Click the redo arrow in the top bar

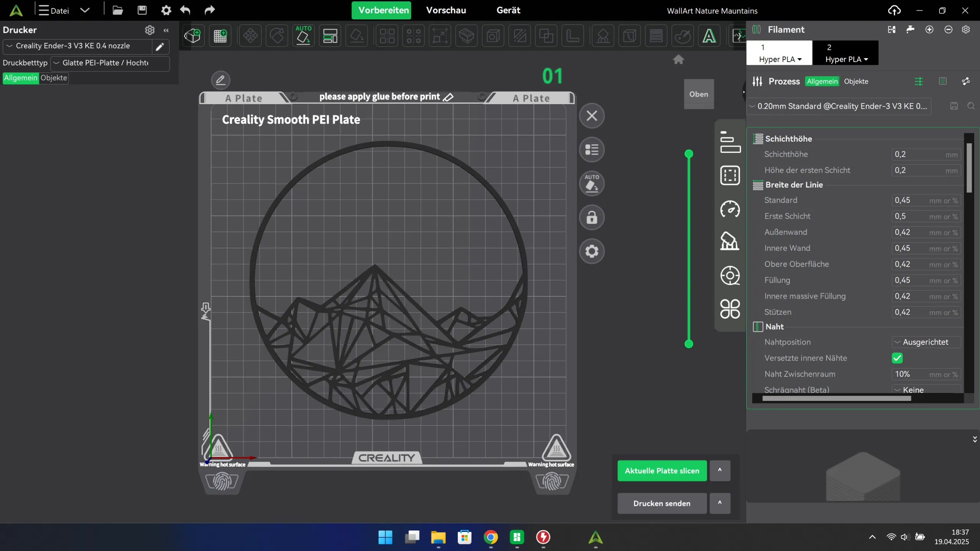pos(209,10)
